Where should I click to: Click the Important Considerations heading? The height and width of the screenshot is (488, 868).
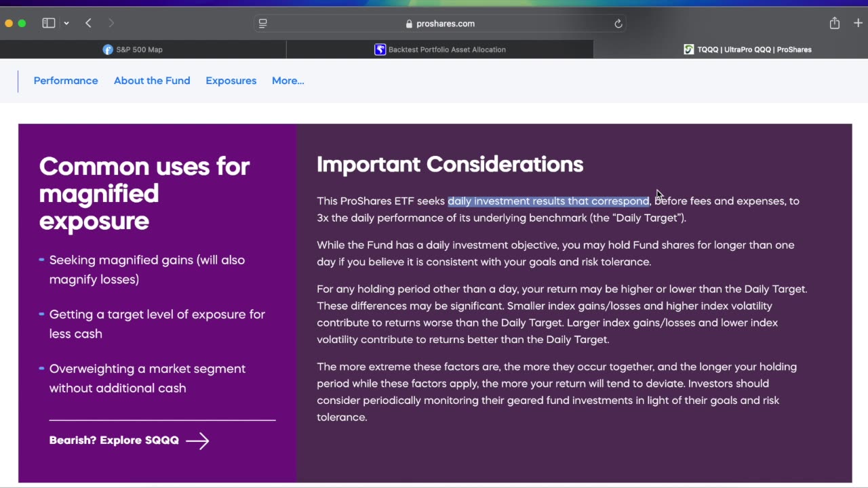point(450,164)
